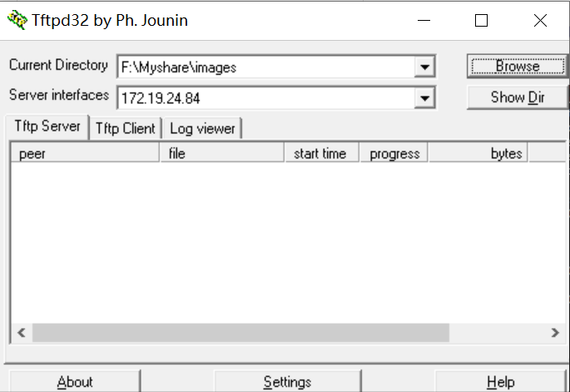Click the Tftpd32 app icon in title bar
This screenshot has height=392, width=570.
tap(17, 20)
